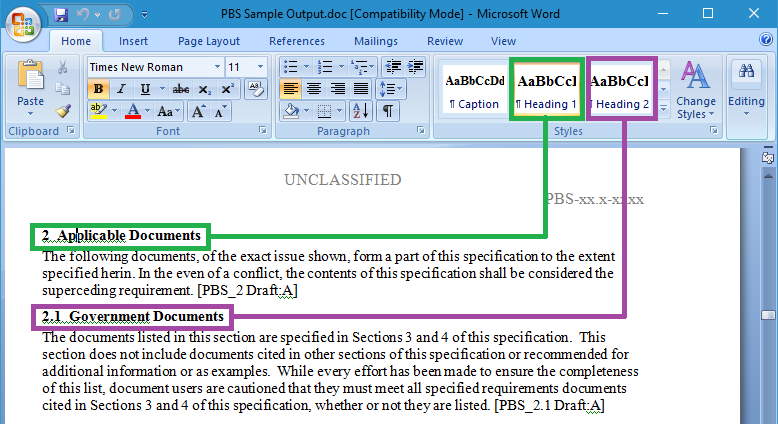Justify paragraph text
Screen dimensions: 778x424
(361, 89)
